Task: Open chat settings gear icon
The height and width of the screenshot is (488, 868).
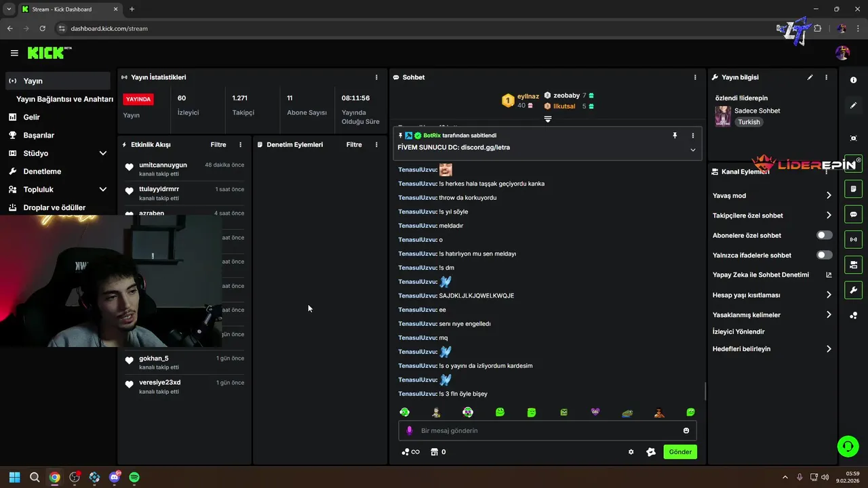Action: (631, 452)
